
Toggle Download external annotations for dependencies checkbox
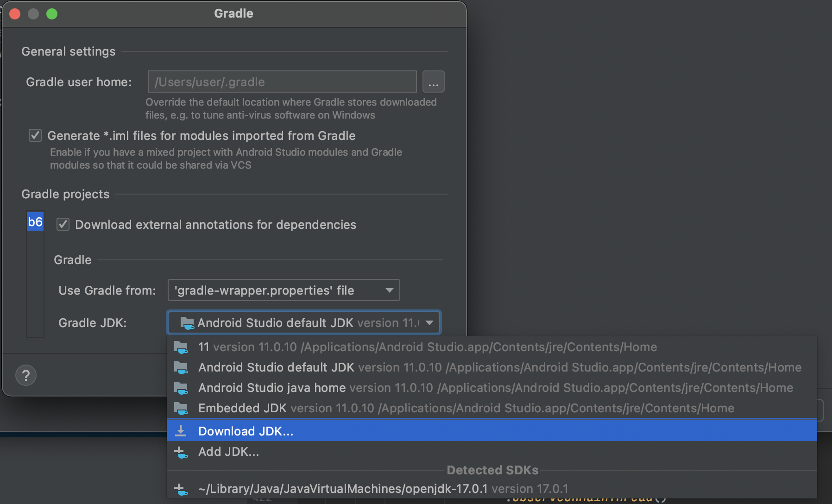pyautogui.click(x=63, y=224)
